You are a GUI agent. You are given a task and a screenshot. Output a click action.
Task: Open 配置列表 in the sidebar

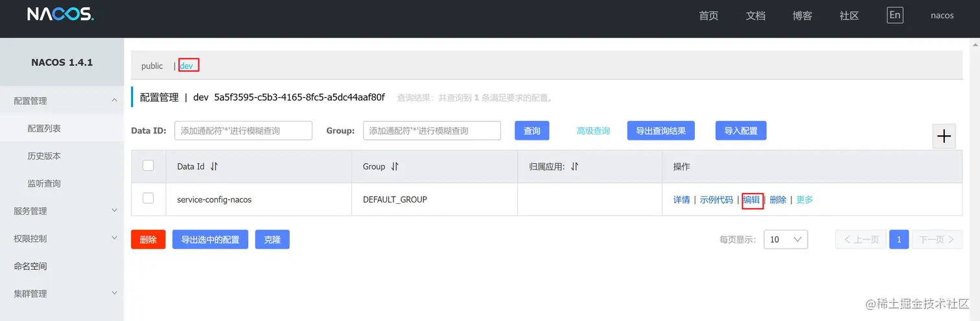point(44,129)
